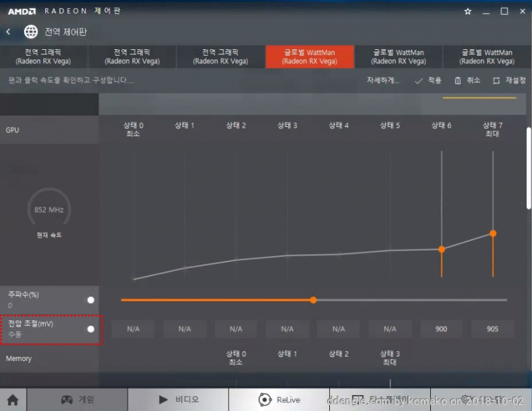The height and width of the screenshot is (411, 532).
Task: Go back with the left chevron arrow
Action: [x=8, y=31]
